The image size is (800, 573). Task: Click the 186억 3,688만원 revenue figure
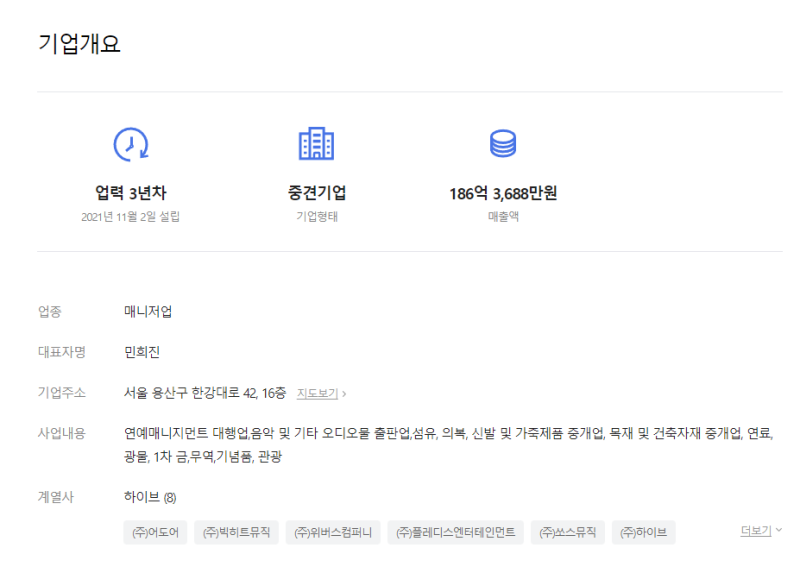click(x=502, y=194)
